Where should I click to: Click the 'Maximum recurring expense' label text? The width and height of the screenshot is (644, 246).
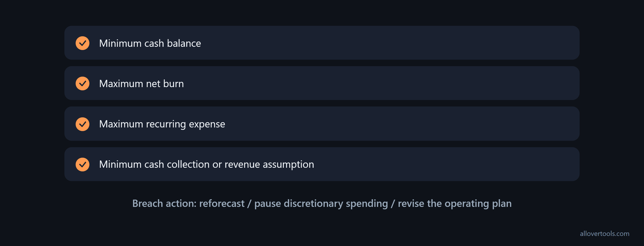[162, 124]
